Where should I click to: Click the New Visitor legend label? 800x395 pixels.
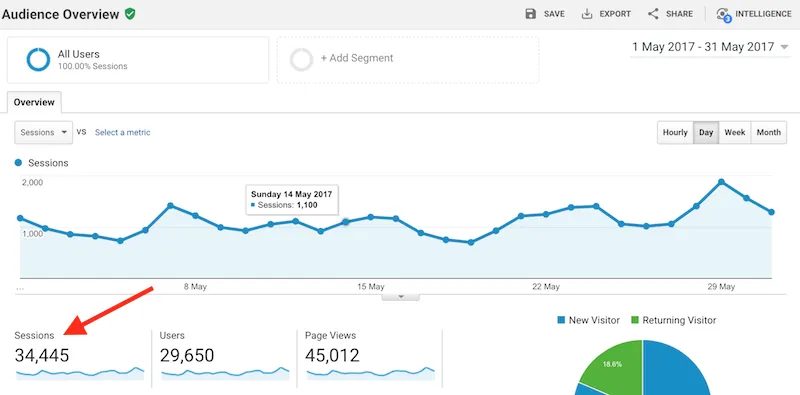[x=594, y=320]
